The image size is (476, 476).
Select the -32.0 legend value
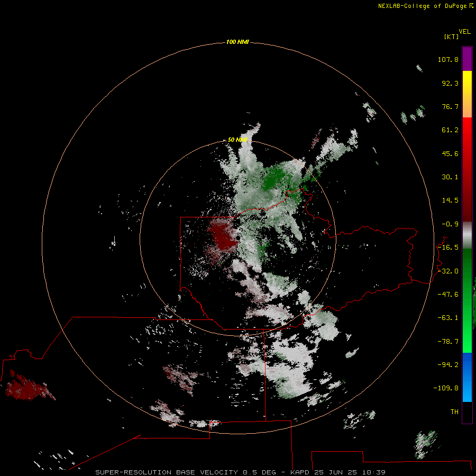(x=448, y=271)
